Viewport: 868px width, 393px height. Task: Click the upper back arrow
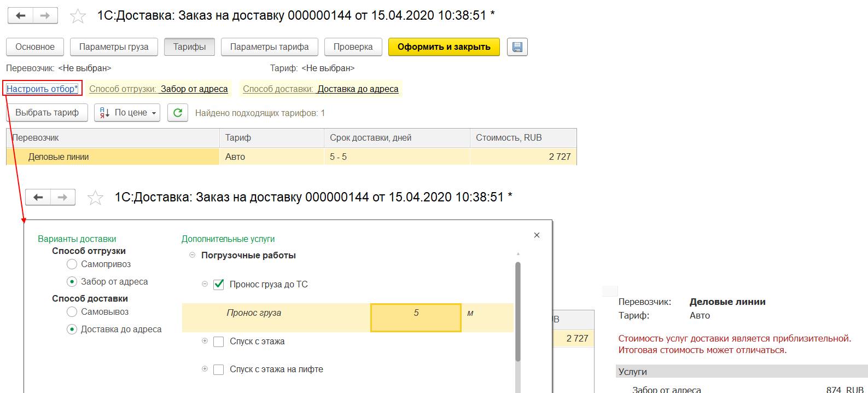pyautogui.click(x=21, y=16)
